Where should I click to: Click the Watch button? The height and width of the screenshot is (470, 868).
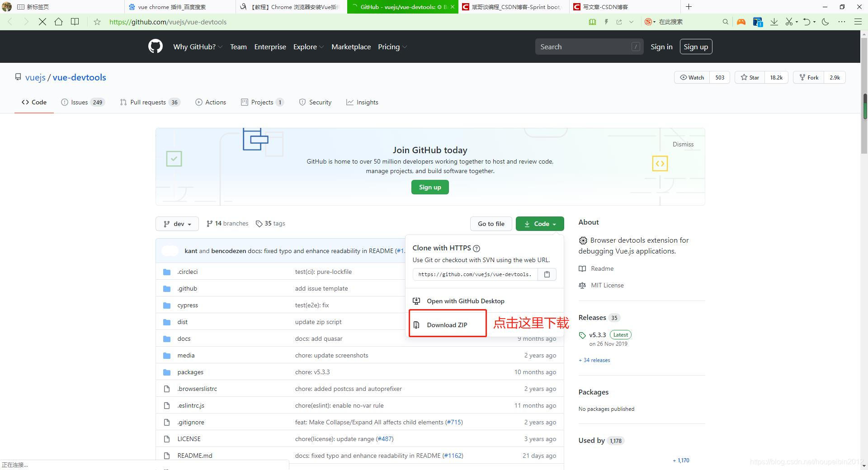[692, 77]
